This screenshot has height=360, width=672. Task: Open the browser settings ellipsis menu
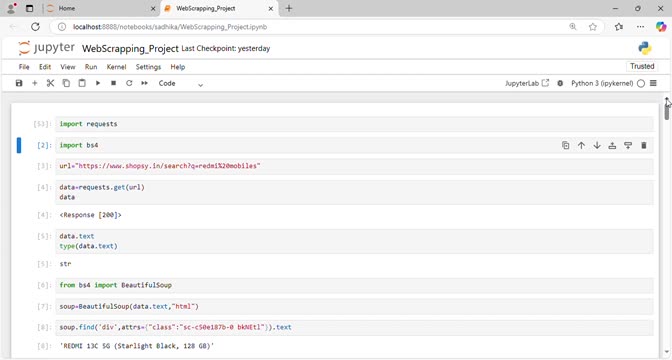pos(640,27)
